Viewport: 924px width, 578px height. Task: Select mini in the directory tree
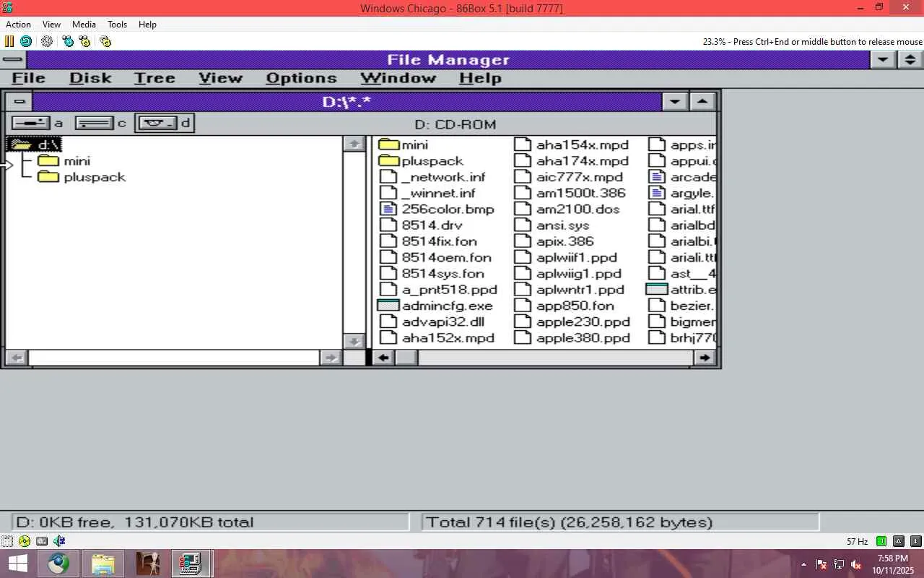pos(64,161)
